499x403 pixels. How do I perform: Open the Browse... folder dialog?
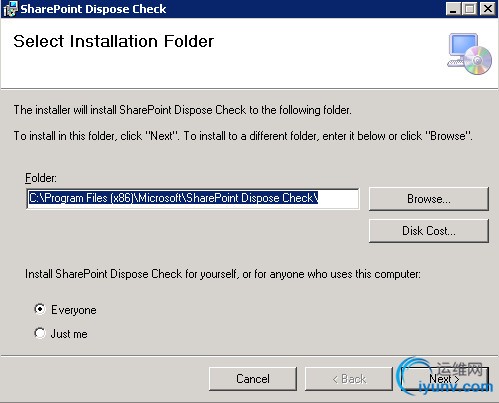(429, 199)
